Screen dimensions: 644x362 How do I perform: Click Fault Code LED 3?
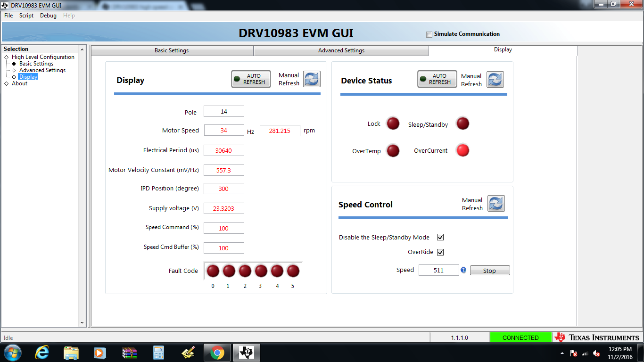(x=261, y=271)
